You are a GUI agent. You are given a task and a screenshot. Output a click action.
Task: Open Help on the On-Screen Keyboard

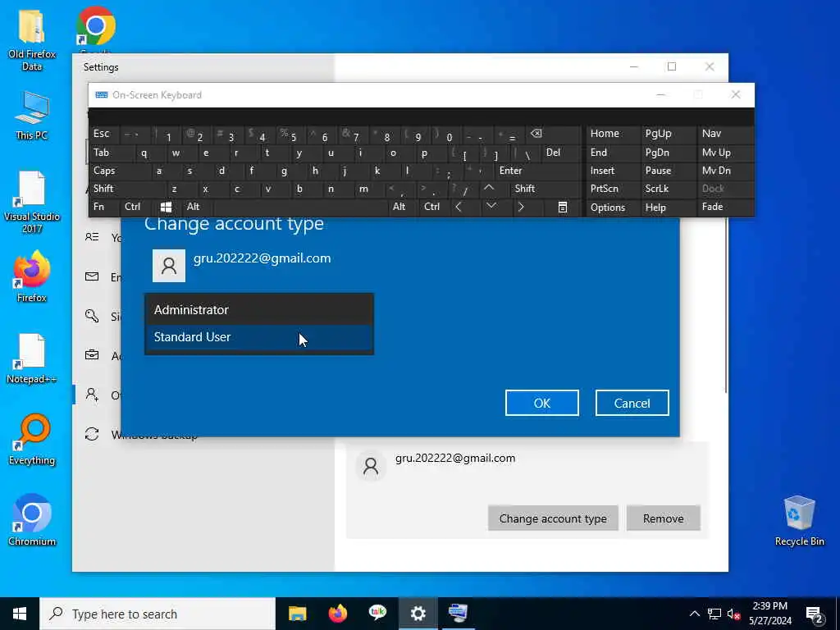pos(668,208)
